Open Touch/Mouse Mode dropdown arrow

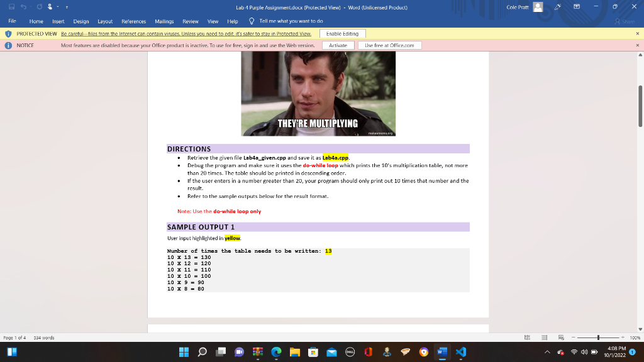click(58, 7)
